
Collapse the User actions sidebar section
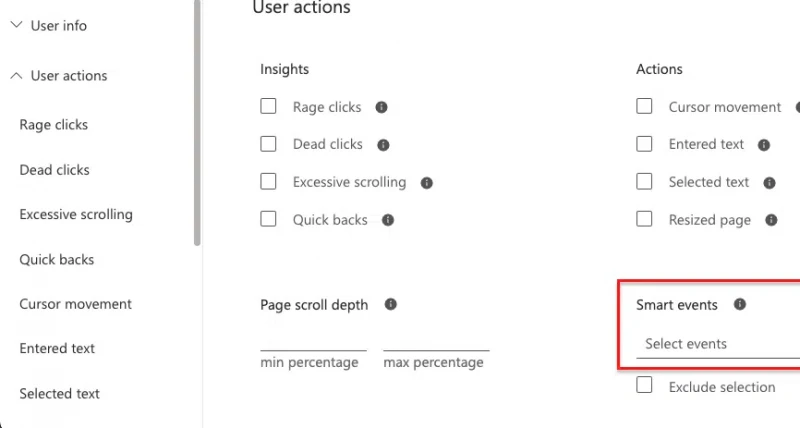(59, 75)
